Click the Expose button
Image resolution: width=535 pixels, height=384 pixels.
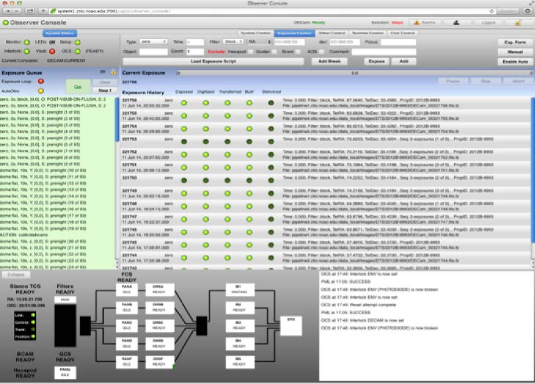[376, 61]
